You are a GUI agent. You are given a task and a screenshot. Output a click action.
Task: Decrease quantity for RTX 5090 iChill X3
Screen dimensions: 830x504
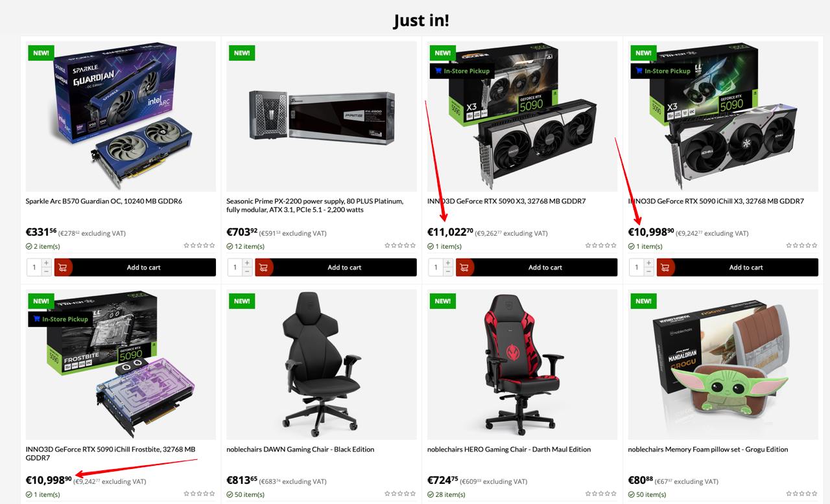click(x=649, y=272)
